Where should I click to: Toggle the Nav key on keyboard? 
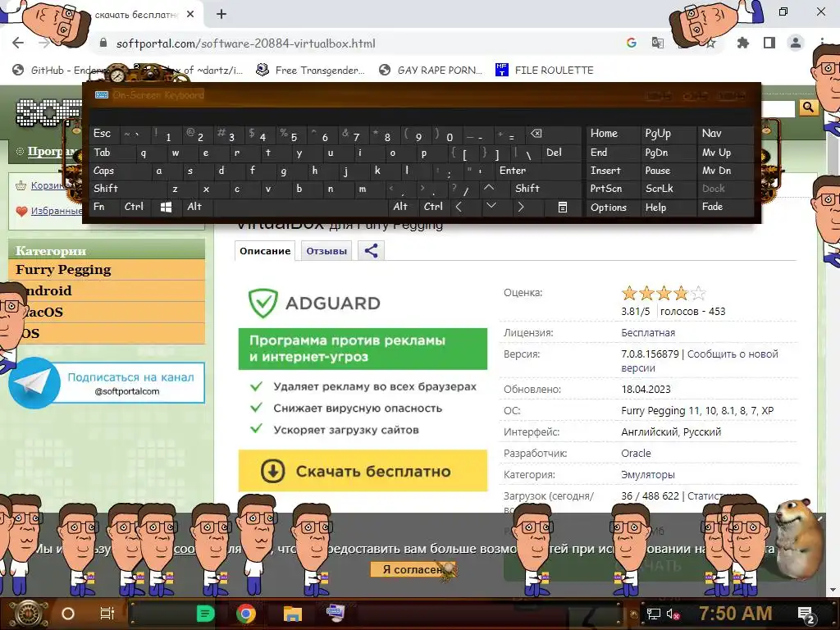[x=726, y=134]
